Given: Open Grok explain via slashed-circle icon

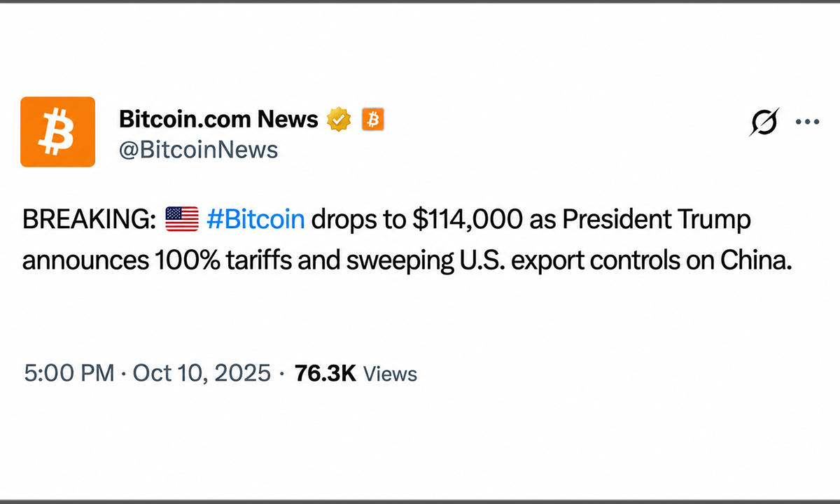Looking at the screenshot, I should tap(764, 122).
